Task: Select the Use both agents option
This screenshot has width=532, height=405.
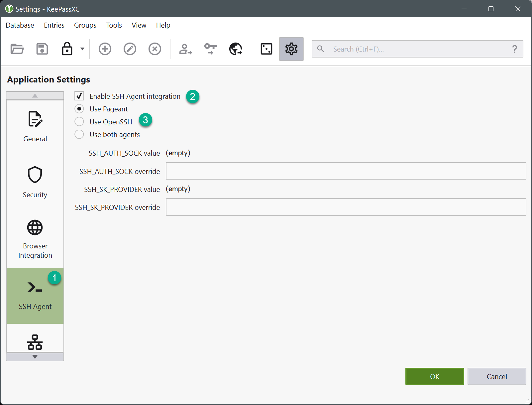Action: coord(79,134)
